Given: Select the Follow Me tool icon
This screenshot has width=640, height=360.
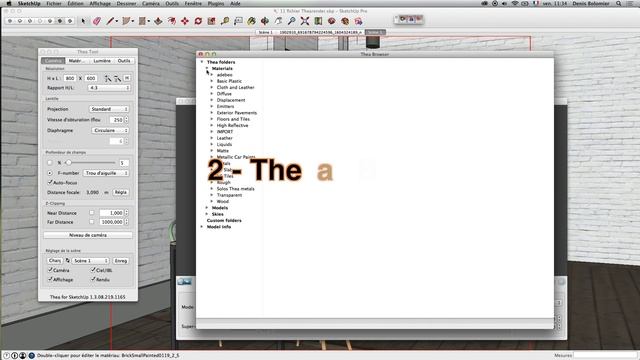Looking at the screenshot, I should pyautogui.click(x=171, y=21).
